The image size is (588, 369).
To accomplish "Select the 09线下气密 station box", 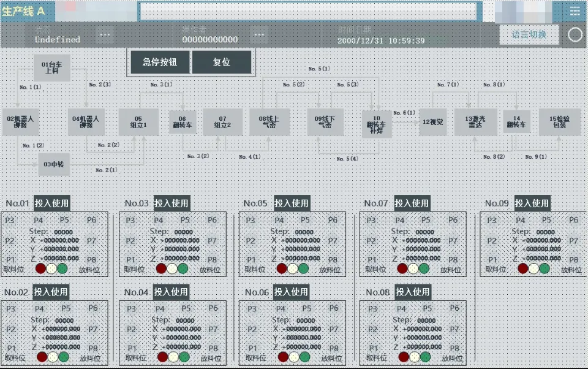I will (325, 122).
